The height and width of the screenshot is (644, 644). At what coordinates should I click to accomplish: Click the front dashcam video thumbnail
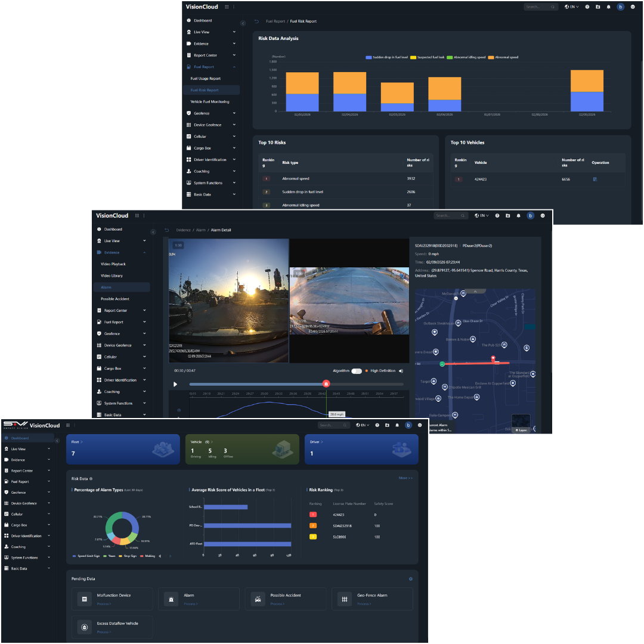click(x=229, y=301)
